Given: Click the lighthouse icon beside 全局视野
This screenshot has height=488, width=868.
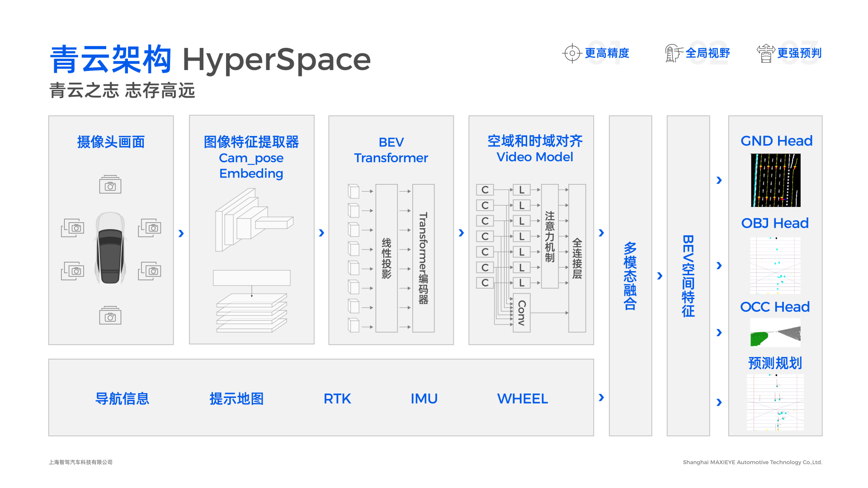Looking at the screenshot, I should click(673, 53).
